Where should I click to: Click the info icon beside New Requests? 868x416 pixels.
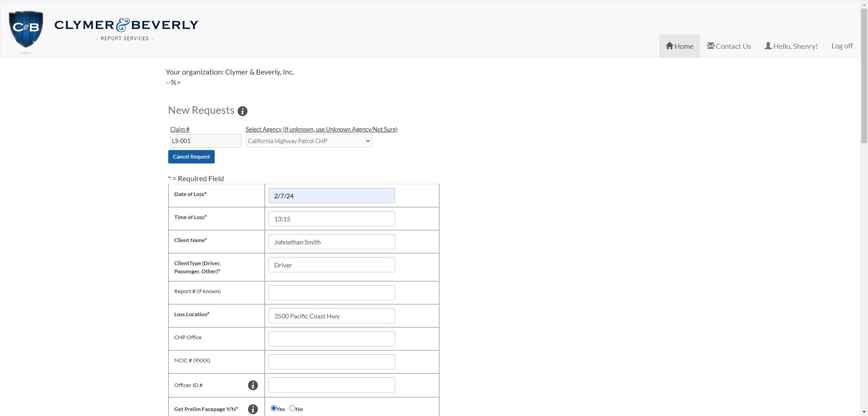242,111
